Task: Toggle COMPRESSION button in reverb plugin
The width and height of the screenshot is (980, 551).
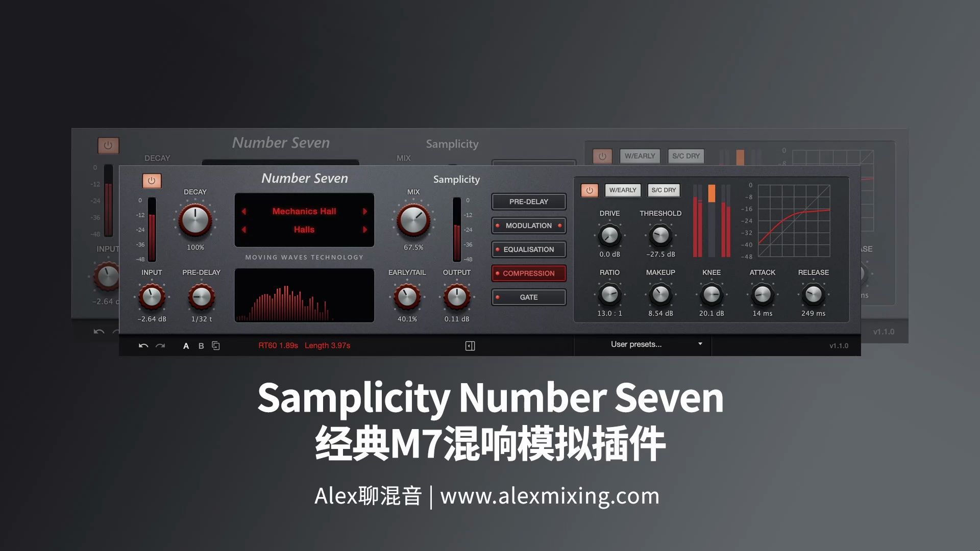Action: point(529,273)
